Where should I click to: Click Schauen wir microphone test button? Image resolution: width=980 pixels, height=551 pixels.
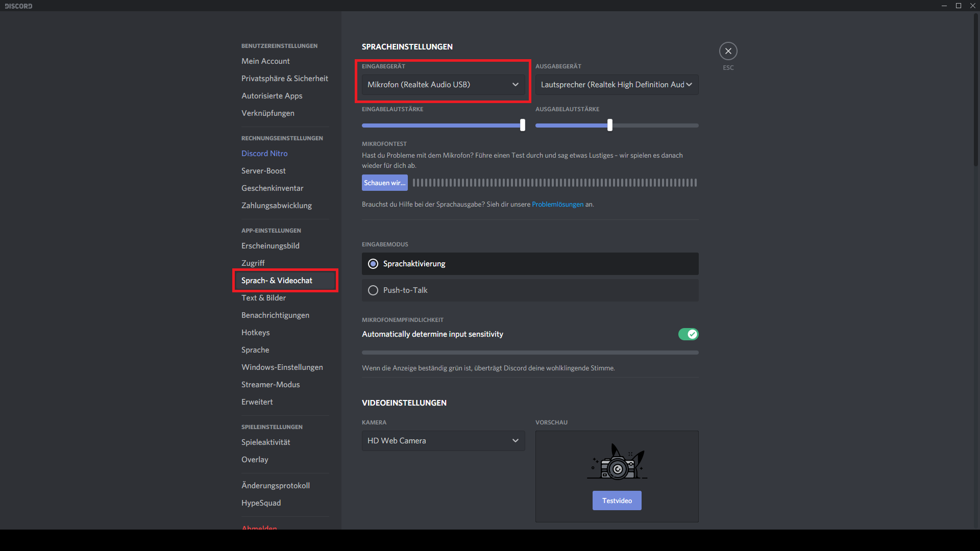pos(384,182)
